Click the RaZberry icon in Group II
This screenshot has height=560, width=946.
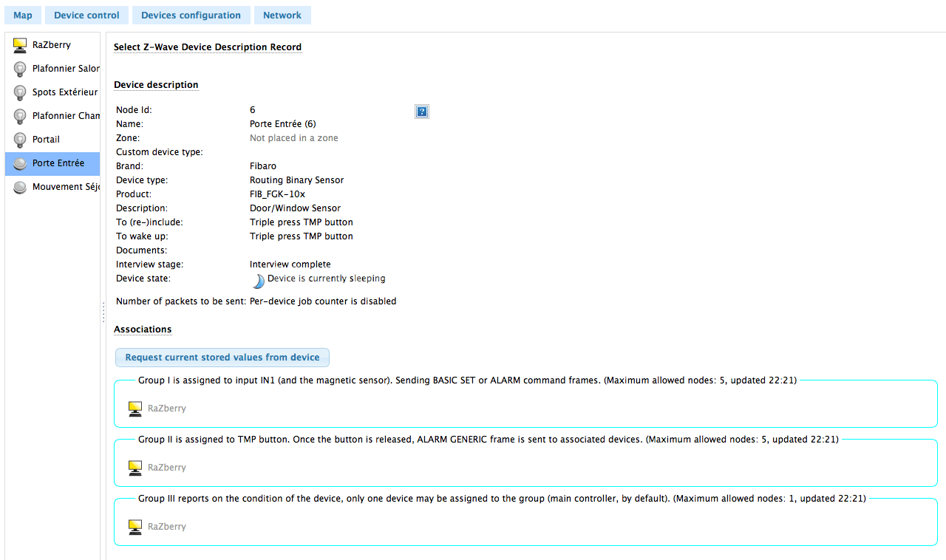click(135, 468)
